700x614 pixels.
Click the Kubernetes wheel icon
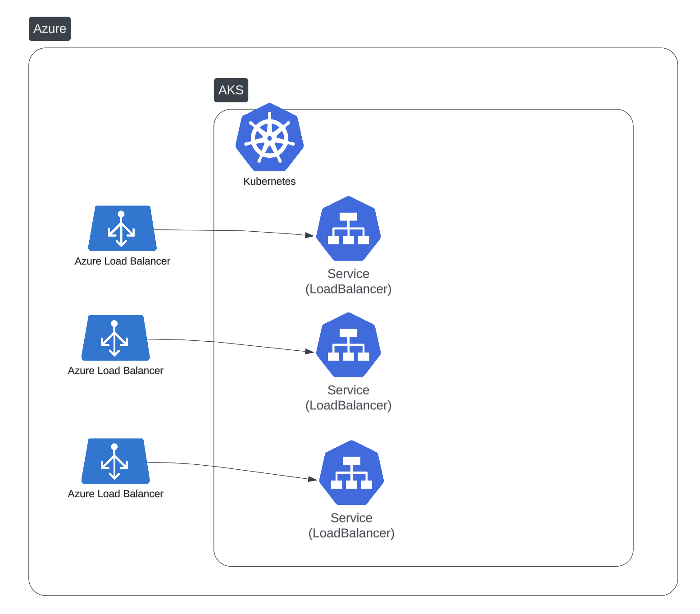click(269, 137)
